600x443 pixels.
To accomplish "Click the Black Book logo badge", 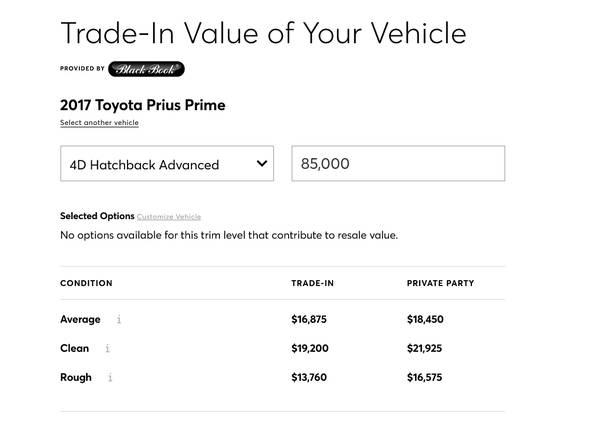I will pos(146,69).
